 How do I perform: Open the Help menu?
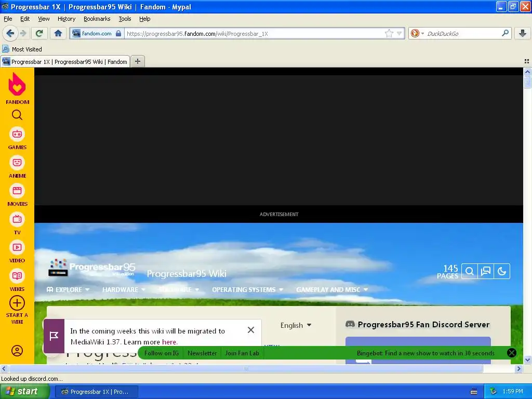tap(145, 19)
